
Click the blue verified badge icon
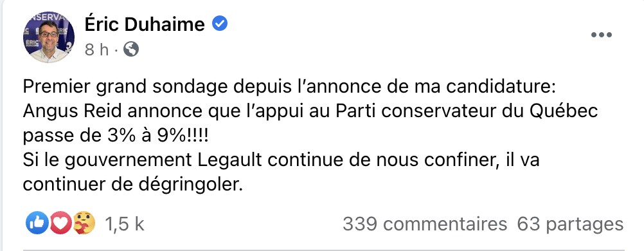pyautogui.click(x=220, y=24)
